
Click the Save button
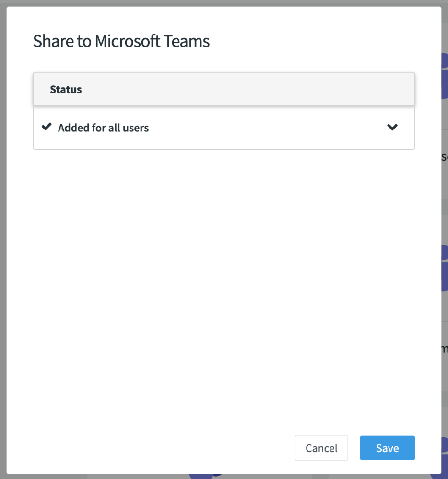click(387, 448)
